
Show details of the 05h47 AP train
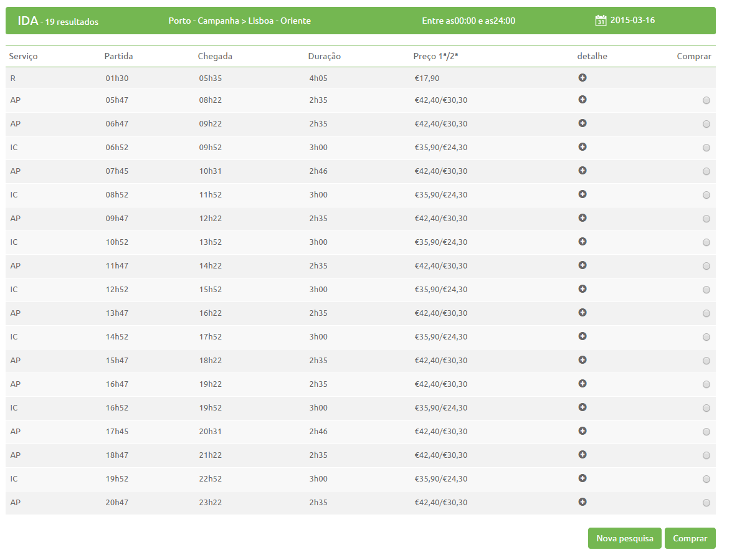click(582, 99)
